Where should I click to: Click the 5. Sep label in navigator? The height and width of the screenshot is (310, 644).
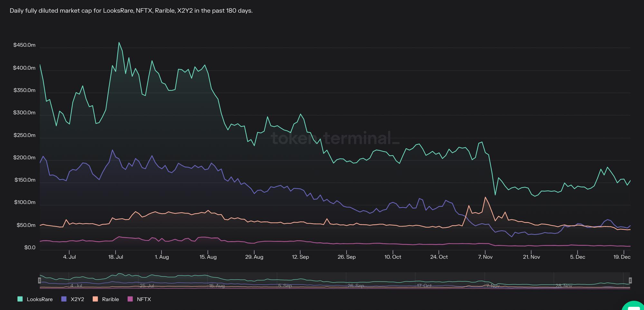coord(285,286)
